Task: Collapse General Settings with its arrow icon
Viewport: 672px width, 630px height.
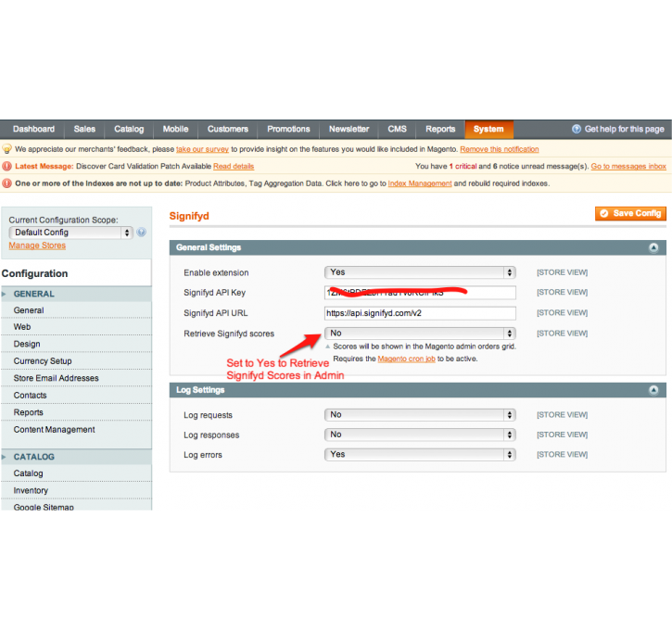Action: 653,247
